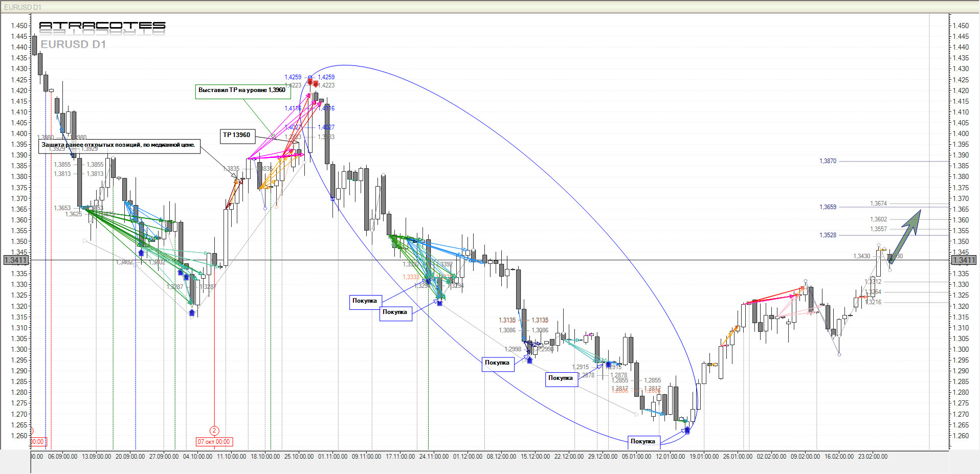
Task: Click date label 09.02:00.00 on time axis
Action: [x=805, y=457]
